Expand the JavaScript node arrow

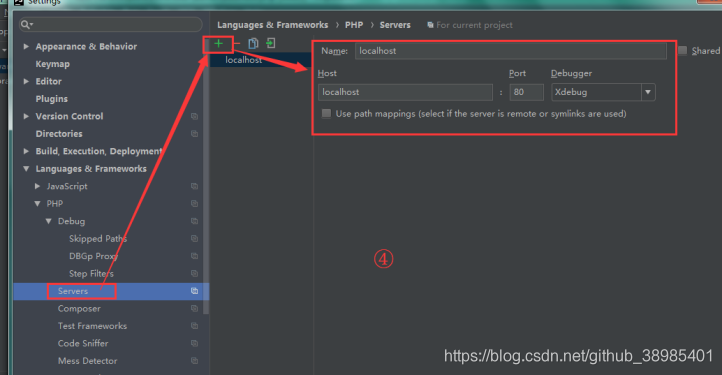tap(37, 186)
